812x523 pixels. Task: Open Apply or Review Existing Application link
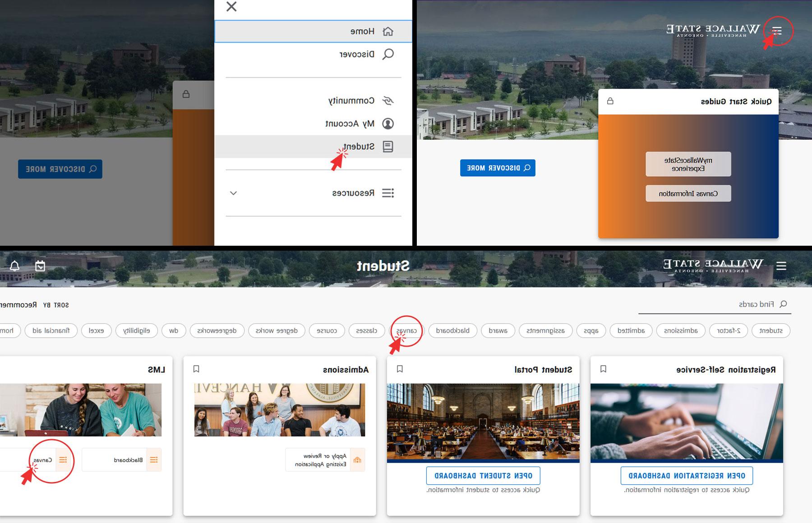(x=325, y=460)
